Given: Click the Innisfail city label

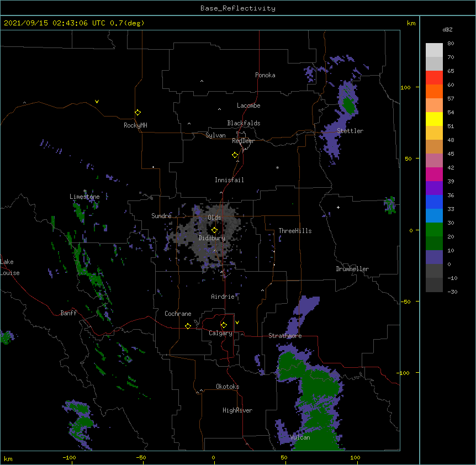Looking at the screenshot, I should click(x=229, y=180).
